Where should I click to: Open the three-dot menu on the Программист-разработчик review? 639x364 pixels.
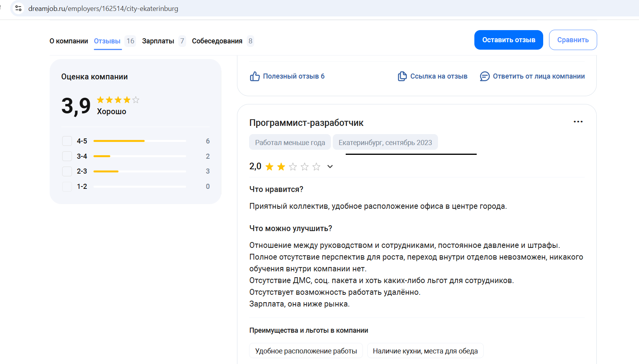pos(578,122)
